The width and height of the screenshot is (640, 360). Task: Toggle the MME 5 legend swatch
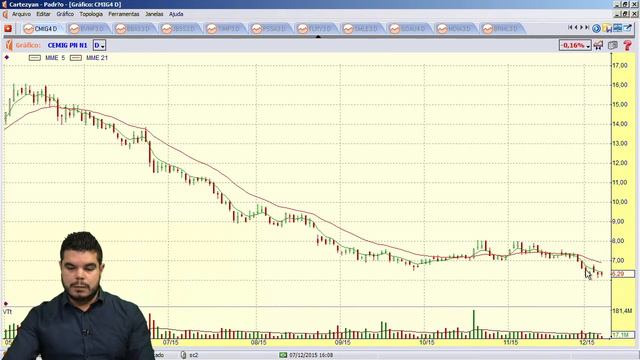[x=35, y=58]
